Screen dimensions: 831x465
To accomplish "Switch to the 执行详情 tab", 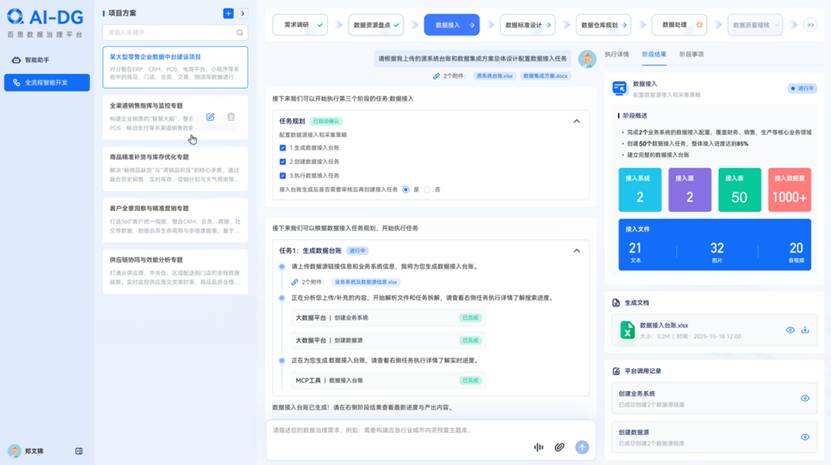I will tap(617, 54).
